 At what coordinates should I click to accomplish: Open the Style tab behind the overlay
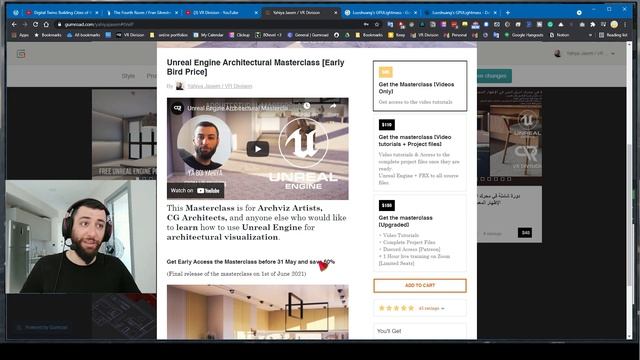(x=128, y=76)
